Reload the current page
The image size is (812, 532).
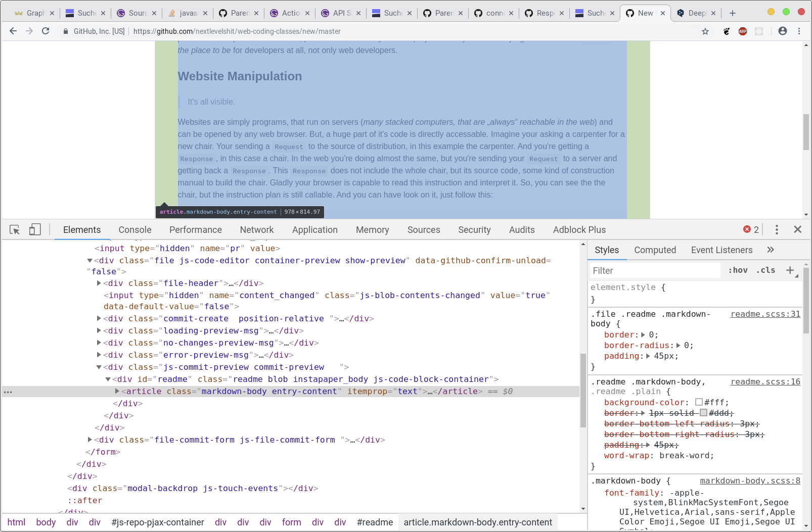pyautogui.click(x=46, y=31)
